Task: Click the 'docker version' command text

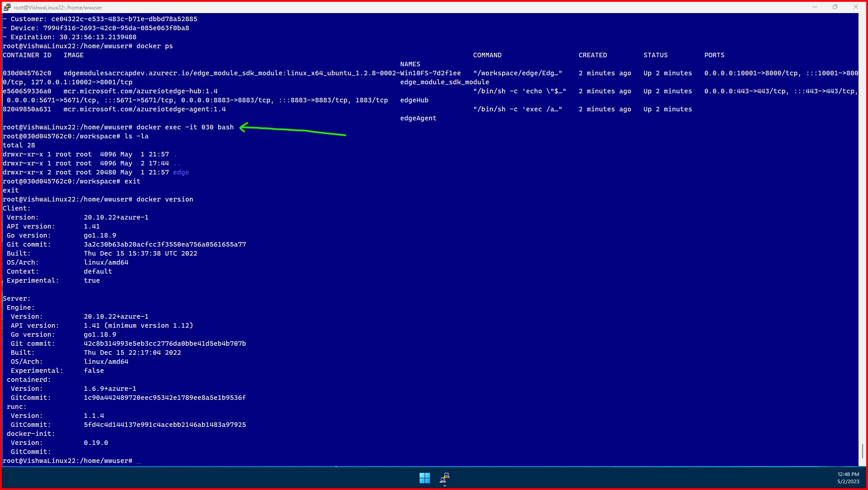Action: point(164,199)
